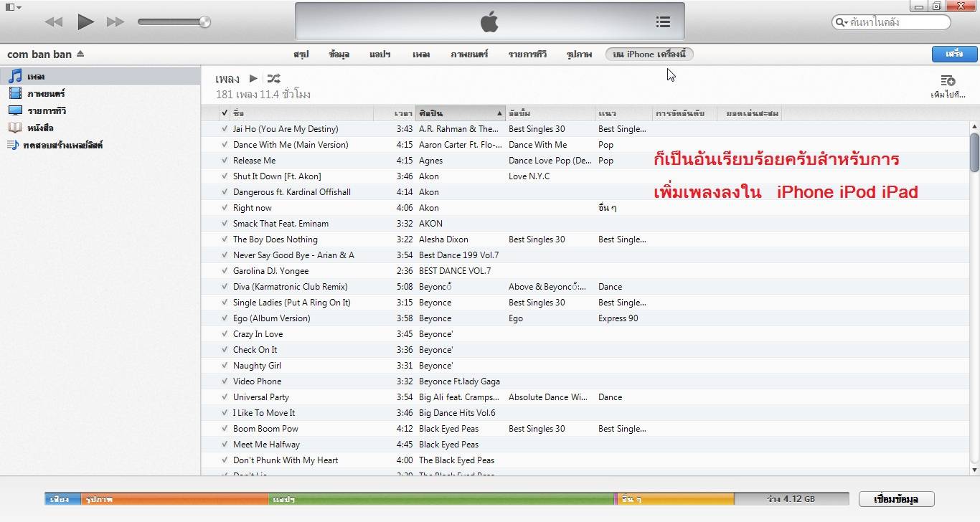
Task: Switch to the รายการทีวี tab
Action: coord(527,54)
